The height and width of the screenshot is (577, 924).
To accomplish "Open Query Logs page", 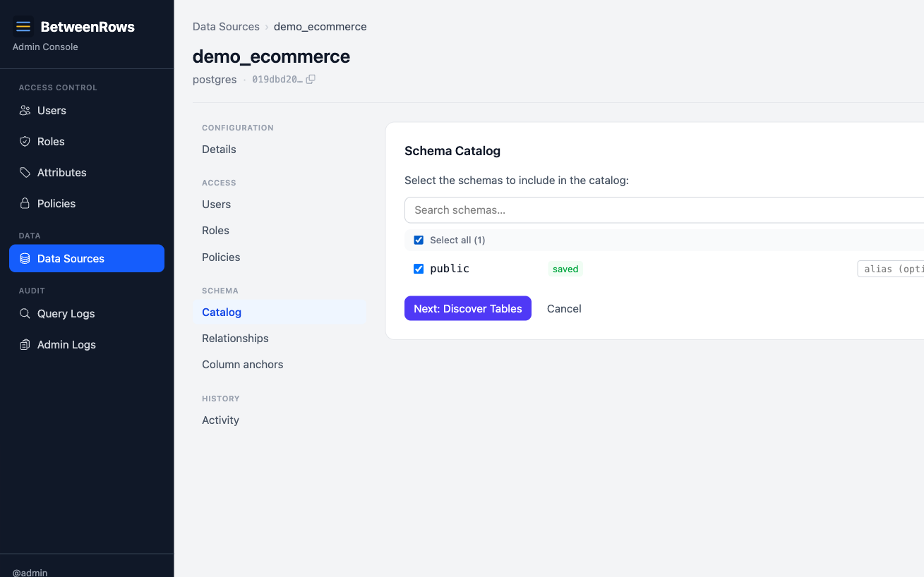I will 87,314.
